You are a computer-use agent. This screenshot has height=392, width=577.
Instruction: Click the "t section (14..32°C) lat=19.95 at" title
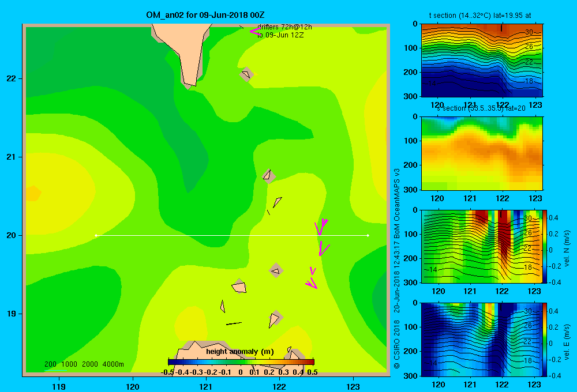(x=480, y=16)
